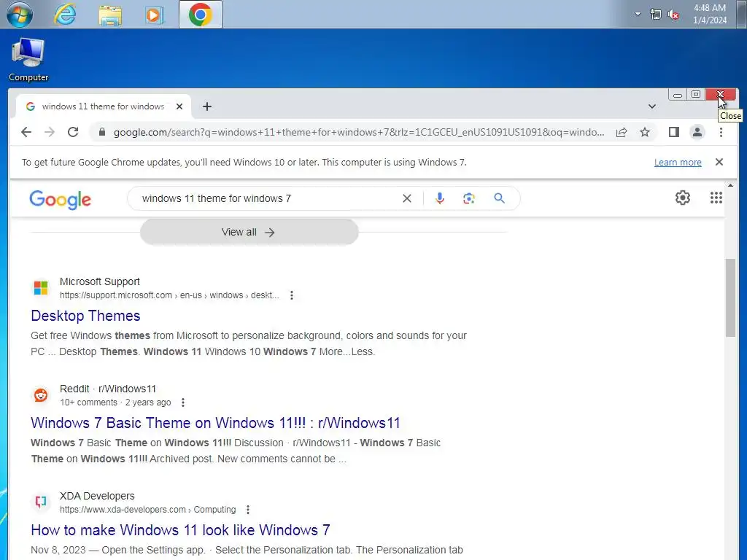Open Chrome's three-dot menu
The image size is (747, 560).
[x=721, y=133]
